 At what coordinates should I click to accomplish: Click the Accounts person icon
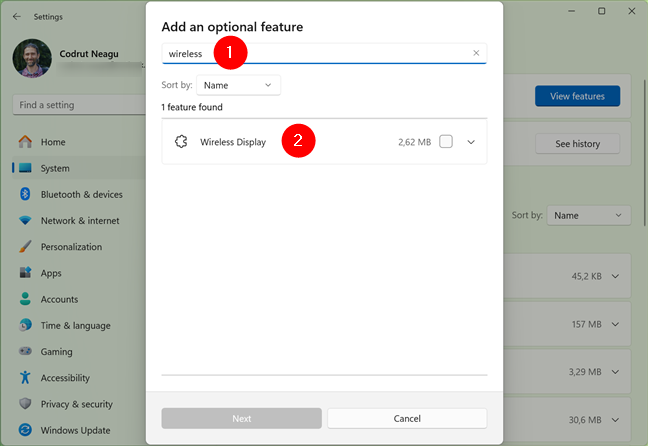point(25,299)
